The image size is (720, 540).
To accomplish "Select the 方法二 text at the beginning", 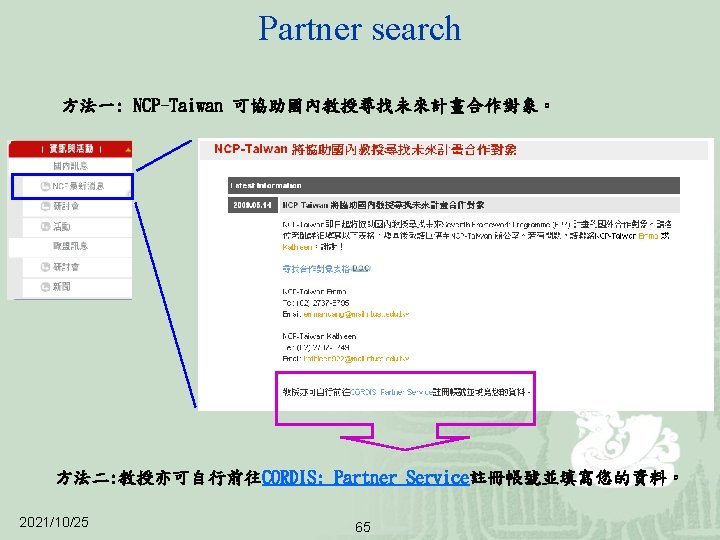I will coord(87,478).
